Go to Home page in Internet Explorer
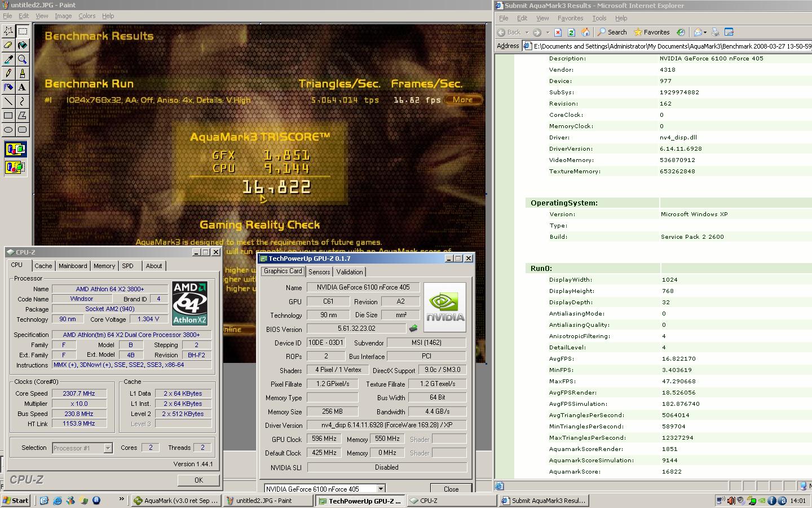This screenshot has width=812, height=508. [585, 32]
